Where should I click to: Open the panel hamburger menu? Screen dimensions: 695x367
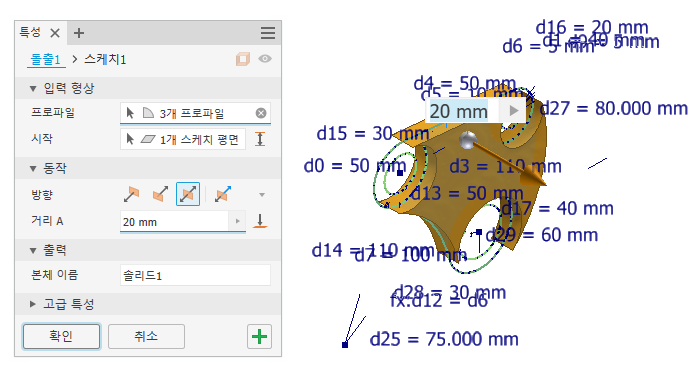tap(268, 33)
